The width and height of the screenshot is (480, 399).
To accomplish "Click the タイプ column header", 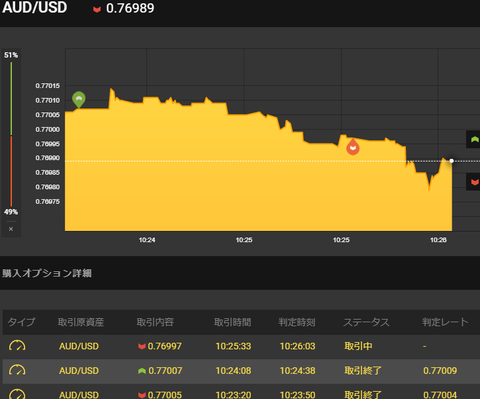I will click(21, 322).
